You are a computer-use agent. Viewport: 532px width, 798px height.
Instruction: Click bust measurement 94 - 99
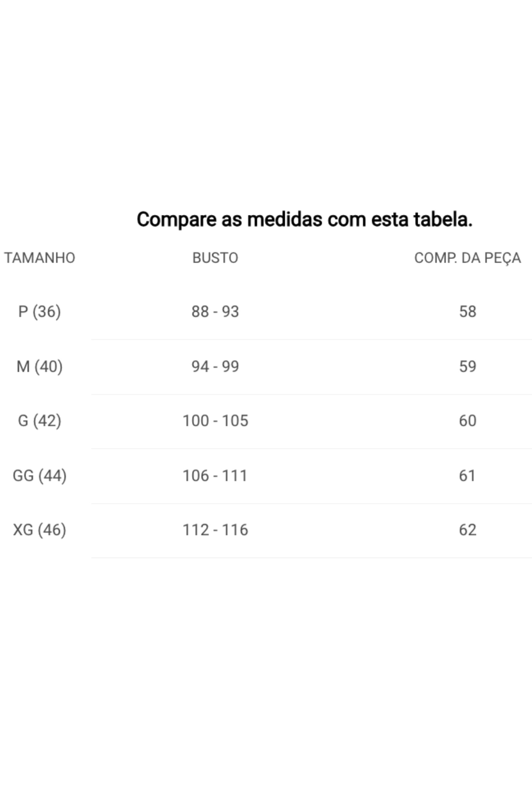(215, 367)
